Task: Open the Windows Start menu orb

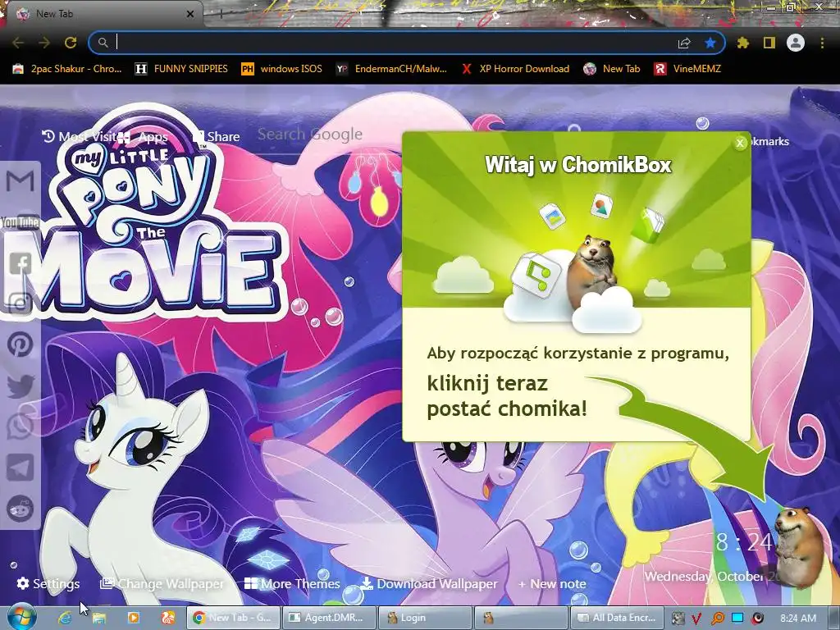Action: (x=21, y=618)
